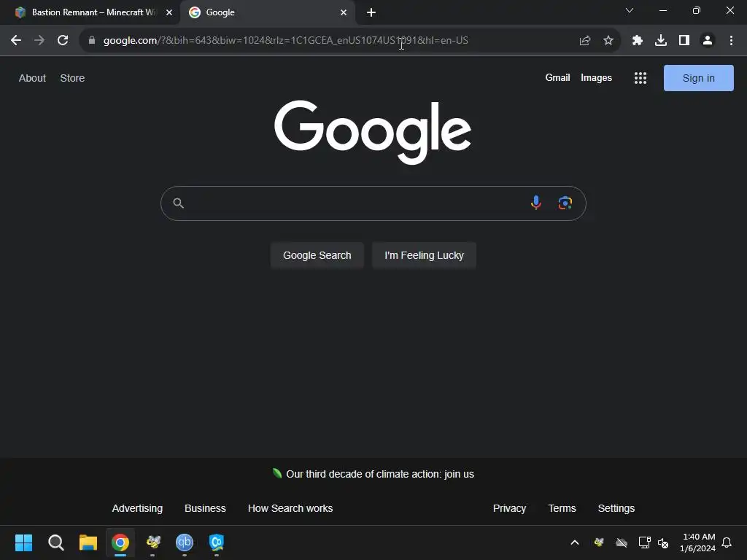Open the blue shield app on taskbar
747x560 pixels.
(216, 542)
